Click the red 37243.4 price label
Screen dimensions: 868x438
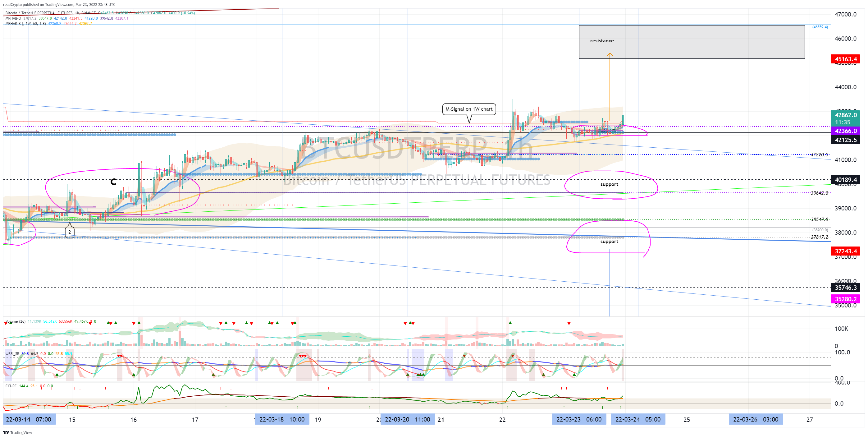coord(845,251)
